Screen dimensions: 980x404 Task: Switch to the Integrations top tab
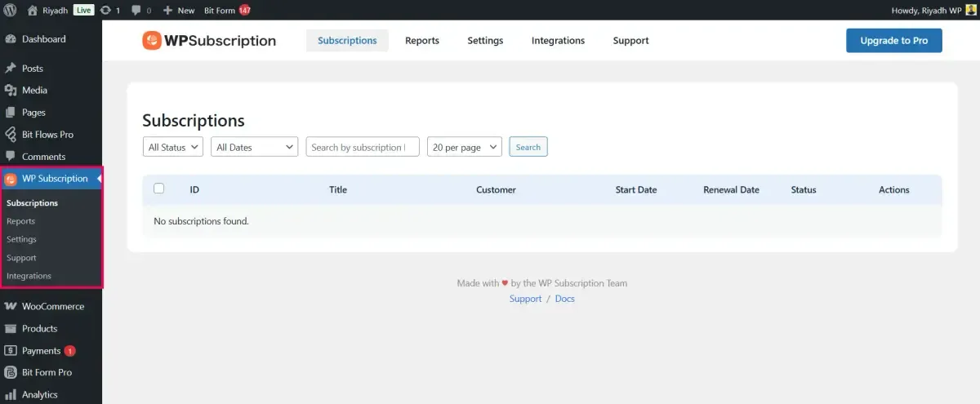click(x=558, y=41)
